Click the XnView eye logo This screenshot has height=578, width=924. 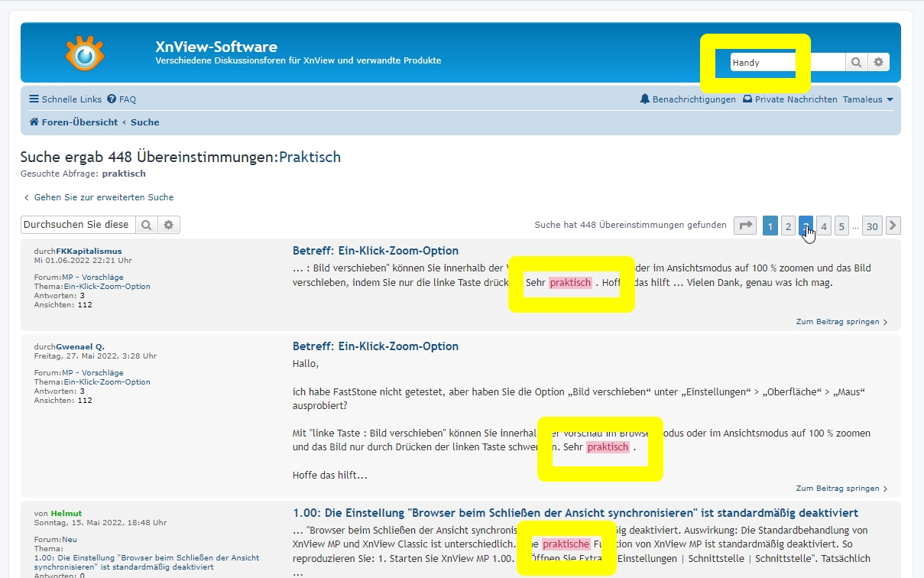tap(85, 54)
